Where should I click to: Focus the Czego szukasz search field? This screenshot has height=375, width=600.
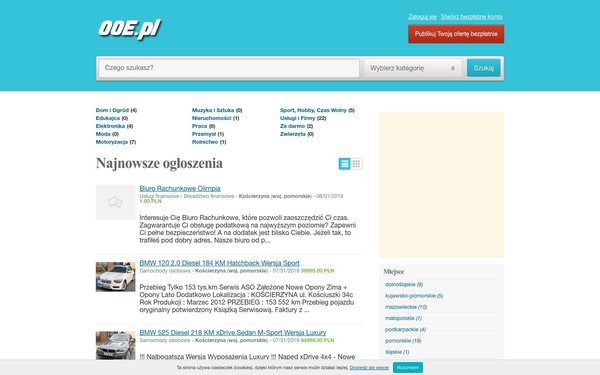[x=229, y=68]
